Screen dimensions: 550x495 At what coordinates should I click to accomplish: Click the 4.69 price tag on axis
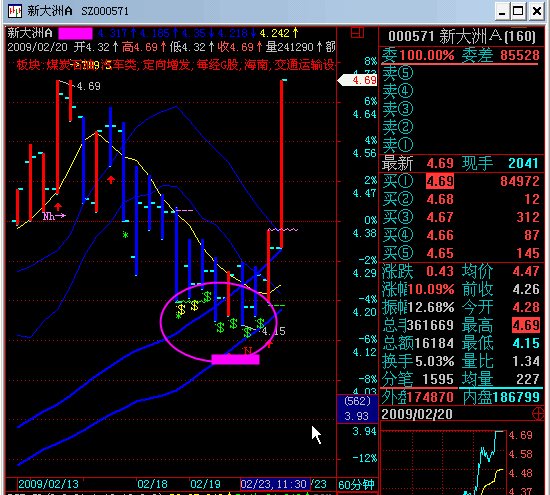[357, 80]
